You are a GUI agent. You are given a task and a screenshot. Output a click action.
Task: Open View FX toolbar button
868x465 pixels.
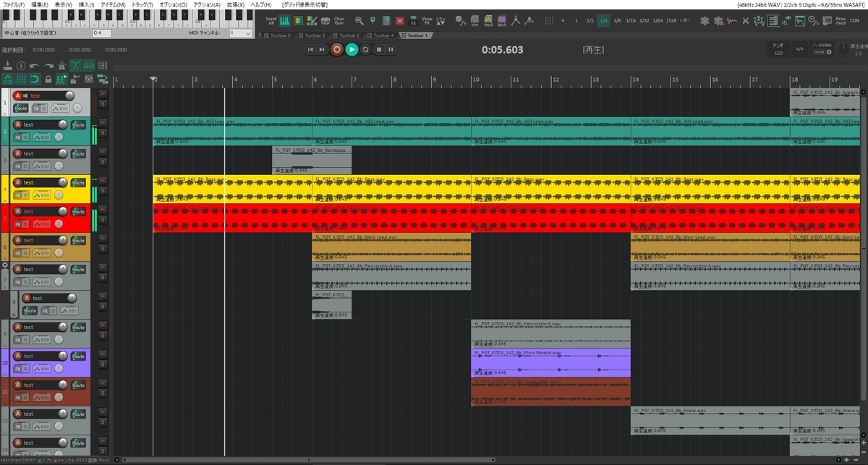coord(427,21)
